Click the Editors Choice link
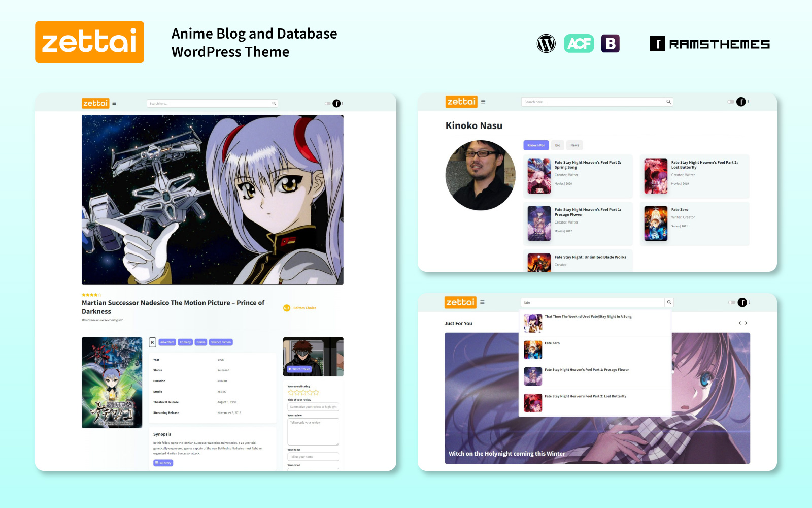The image size is (812, 508). click(304, 308)
